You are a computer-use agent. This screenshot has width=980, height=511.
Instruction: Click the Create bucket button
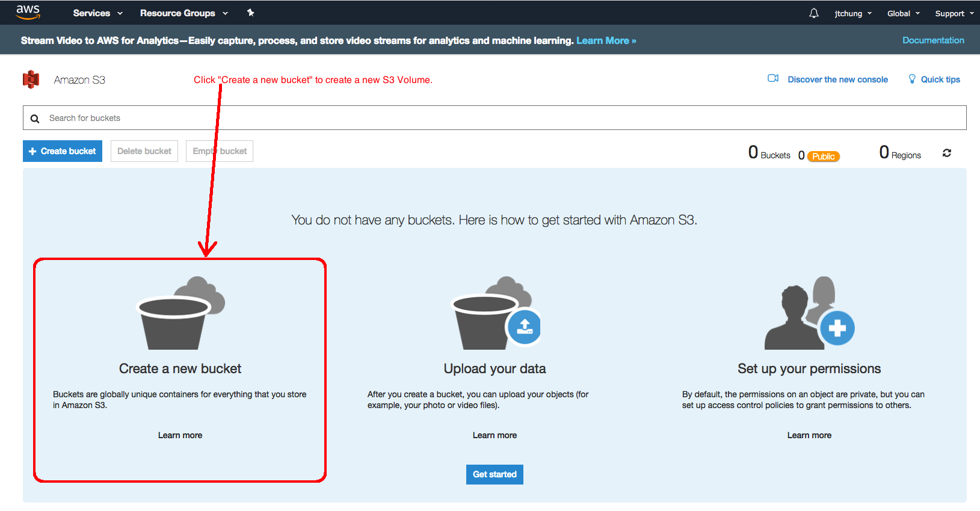63,151
